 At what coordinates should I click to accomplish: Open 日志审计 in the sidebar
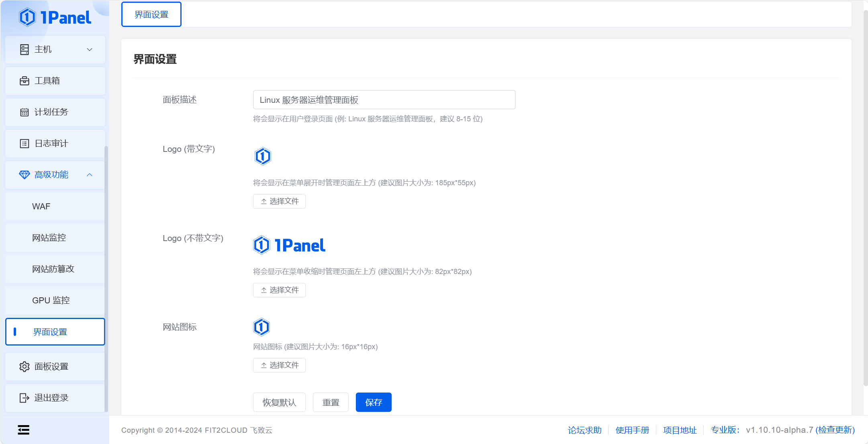(55, 143)
